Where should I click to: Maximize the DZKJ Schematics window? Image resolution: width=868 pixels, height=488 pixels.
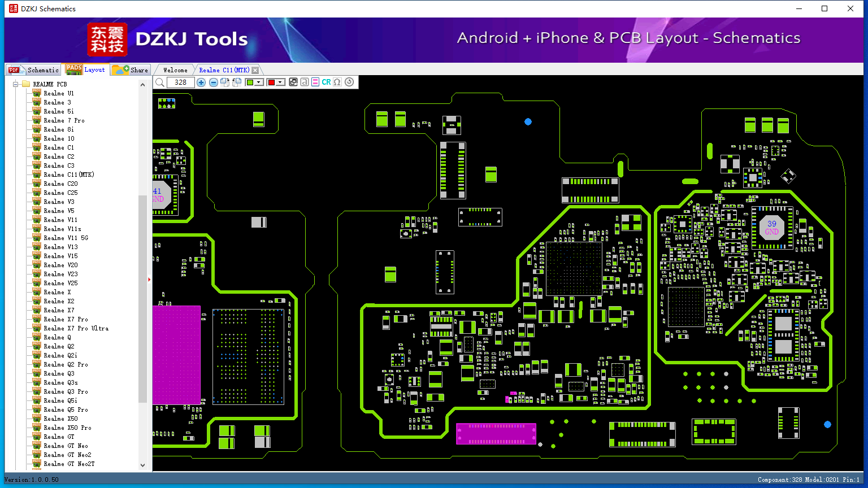click(824, 8)
